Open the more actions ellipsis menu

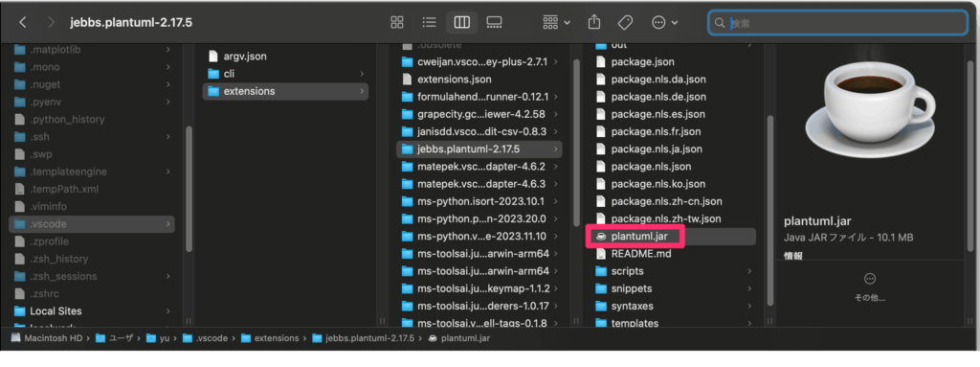click(x=664, y=23)
